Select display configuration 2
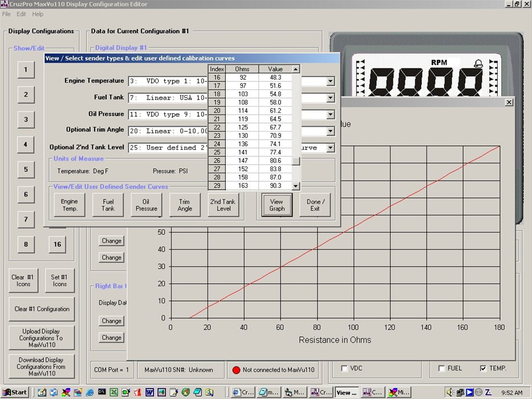Screen dimensions: 532x399 [26, 95]
